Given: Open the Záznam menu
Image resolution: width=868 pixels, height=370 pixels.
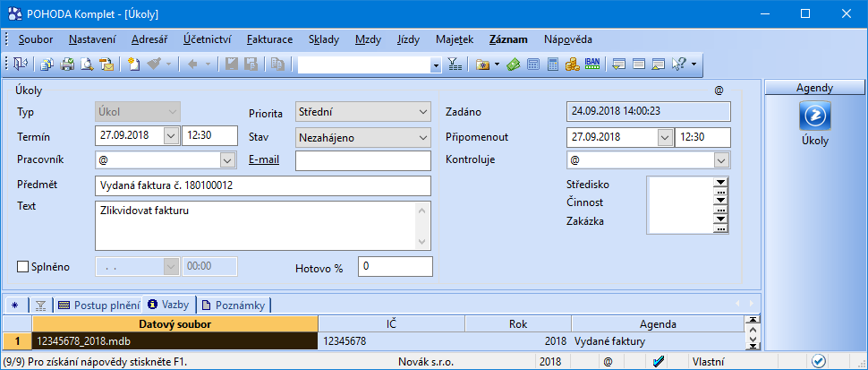Looking at the screenshot, I should 508,40.
